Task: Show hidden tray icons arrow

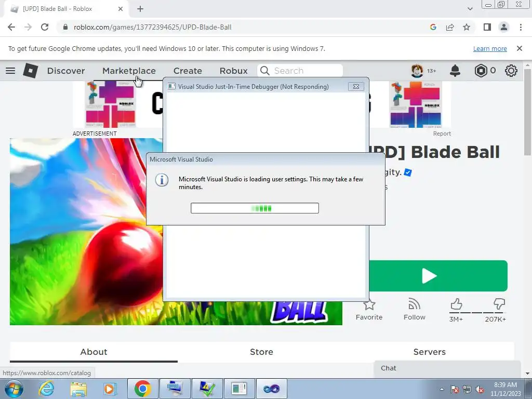Action: click(442, 389)
